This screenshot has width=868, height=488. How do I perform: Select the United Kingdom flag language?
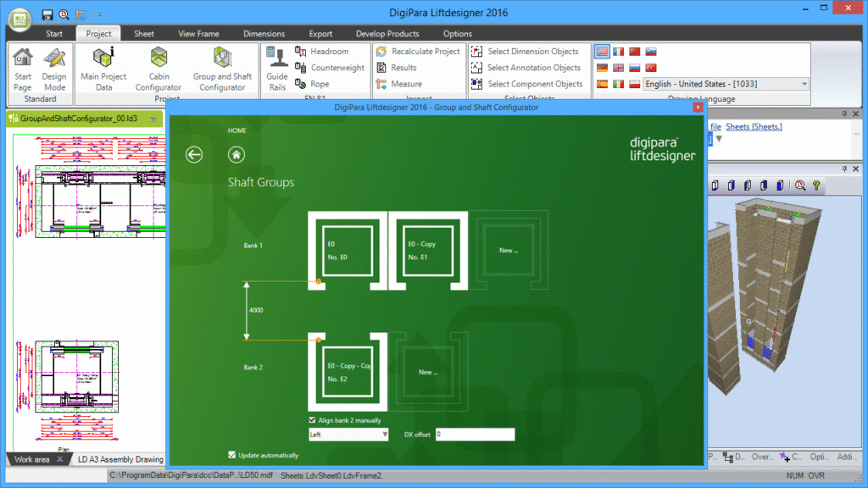pos(618,68)
